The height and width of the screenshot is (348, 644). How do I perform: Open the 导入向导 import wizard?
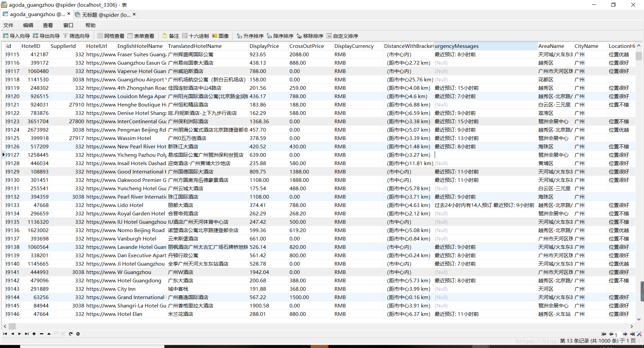click(x=16, y=36)
